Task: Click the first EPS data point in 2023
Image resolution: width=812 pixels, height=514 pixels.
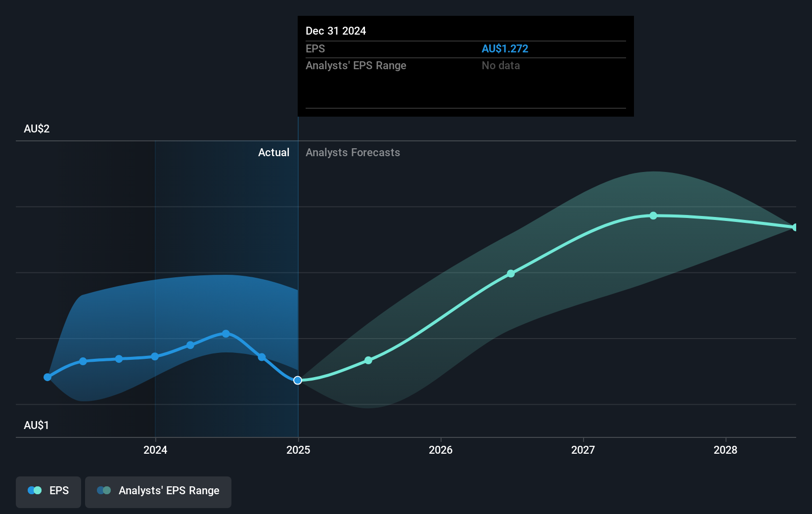Action: pyautogui.click(x=47, y=377)
